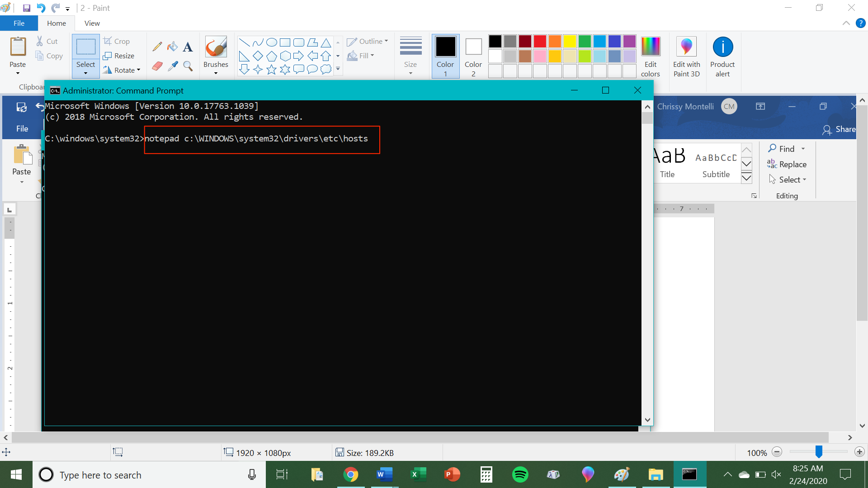Click the Save icon in title bar

[x=26, y=8]
